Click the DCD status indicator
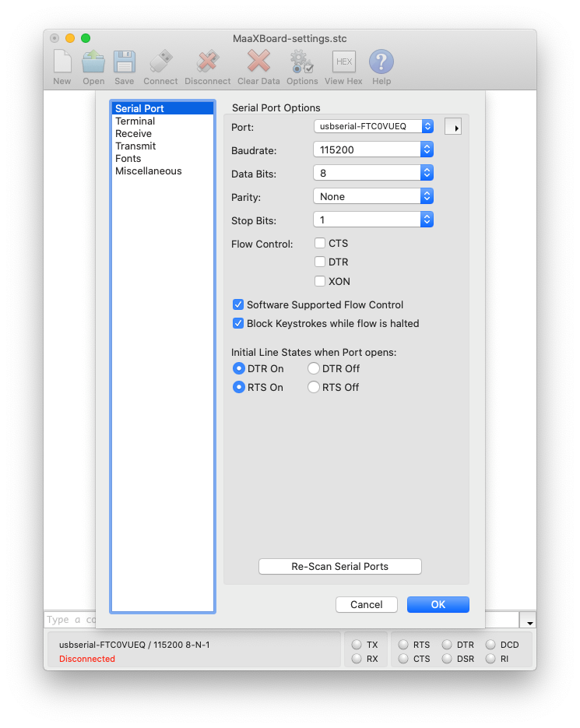Screen dimensions: 580x728 pos(490,645)
